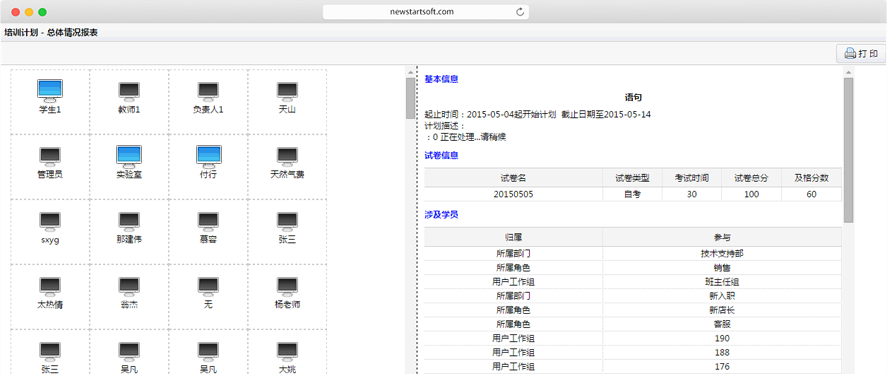Image resolution: width=887 pixels, height=374 pixels.
Task: Select the 教师1 computer icon
Action: pos(129,92)
